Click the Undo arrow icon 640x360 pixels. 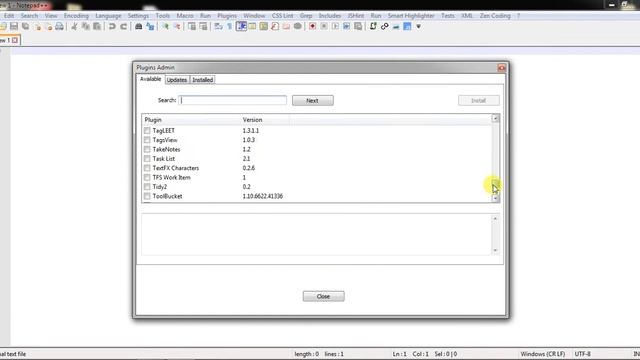pos(112,27)
